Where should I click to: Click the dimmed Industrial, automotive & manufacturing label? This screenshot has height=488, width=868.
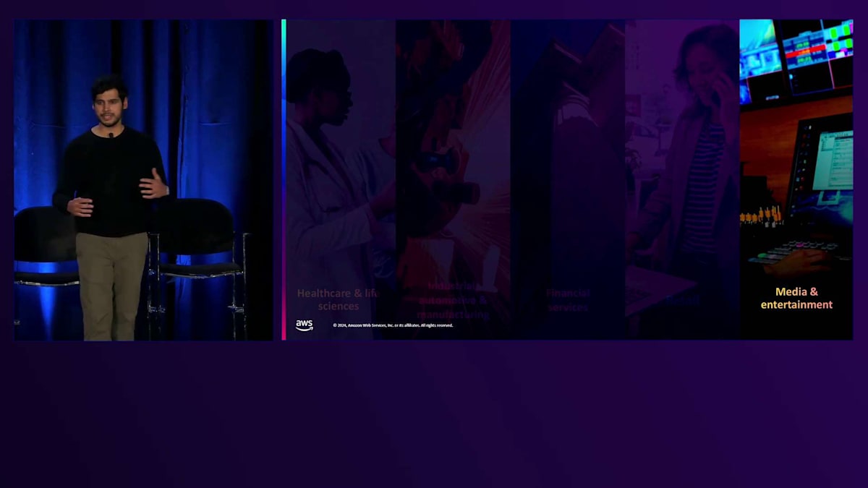coord(454,300)
